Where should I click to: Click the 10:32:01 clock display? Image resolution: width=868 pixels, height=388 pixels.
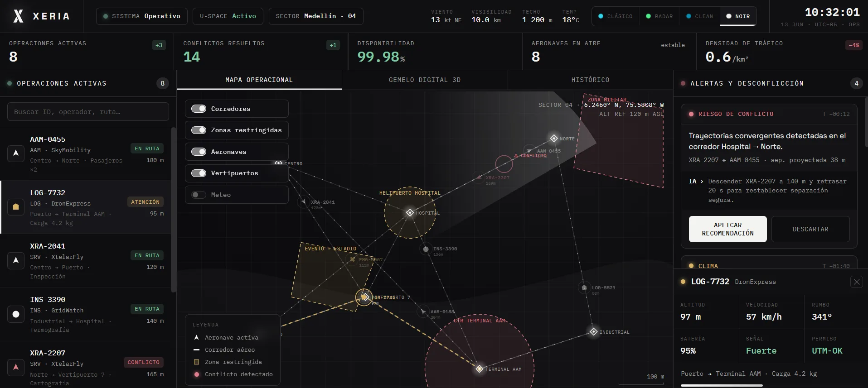(832, 12)
